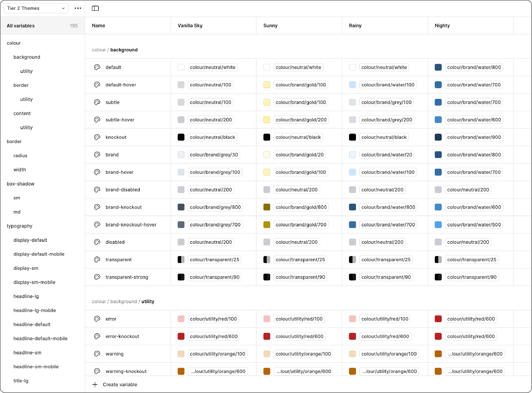Click the palette icon beside brand-hover

[x=97, y=172]
